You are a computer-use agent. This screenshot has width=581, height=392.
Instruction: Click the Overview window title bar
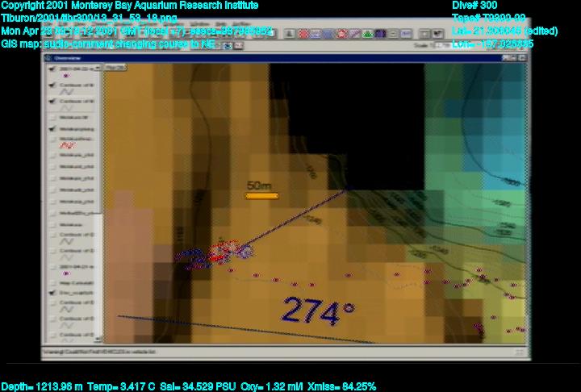tap(286, 58)
